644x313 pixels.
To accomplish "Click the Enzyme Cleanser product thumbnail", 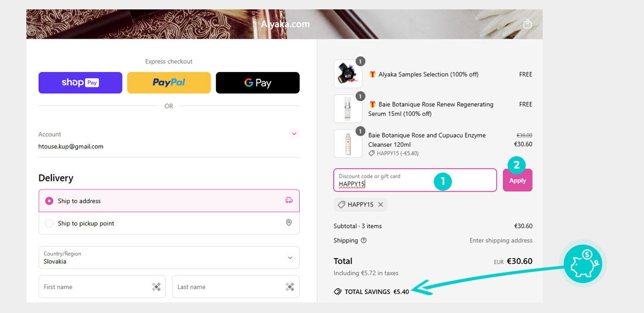I will (347, 144).
